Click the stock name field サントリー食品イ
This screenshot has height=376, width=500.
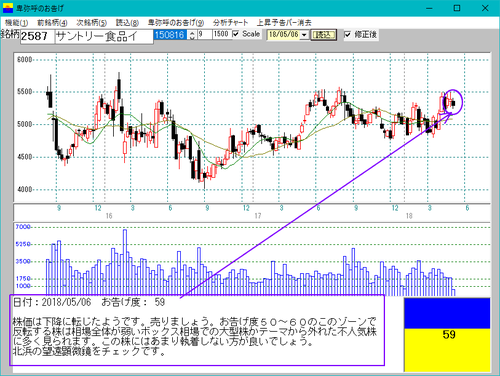click(x=104, y=36)
